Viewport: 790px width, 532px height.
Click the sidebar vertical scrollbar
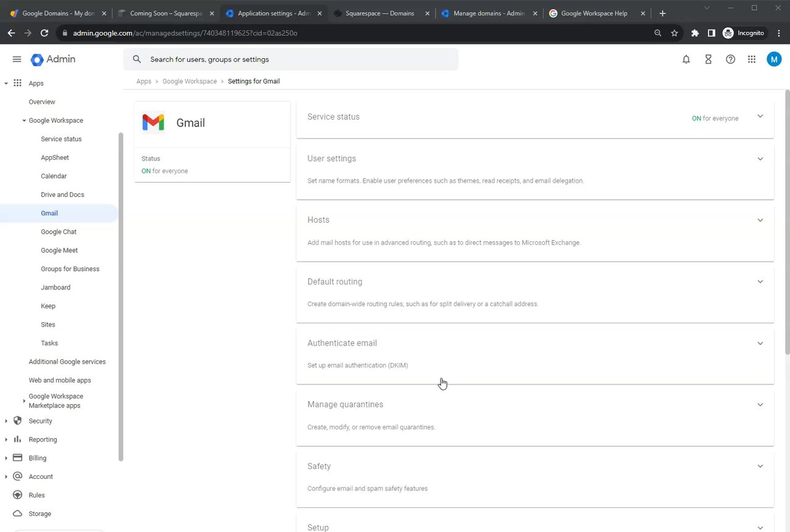tap(121, 297)
